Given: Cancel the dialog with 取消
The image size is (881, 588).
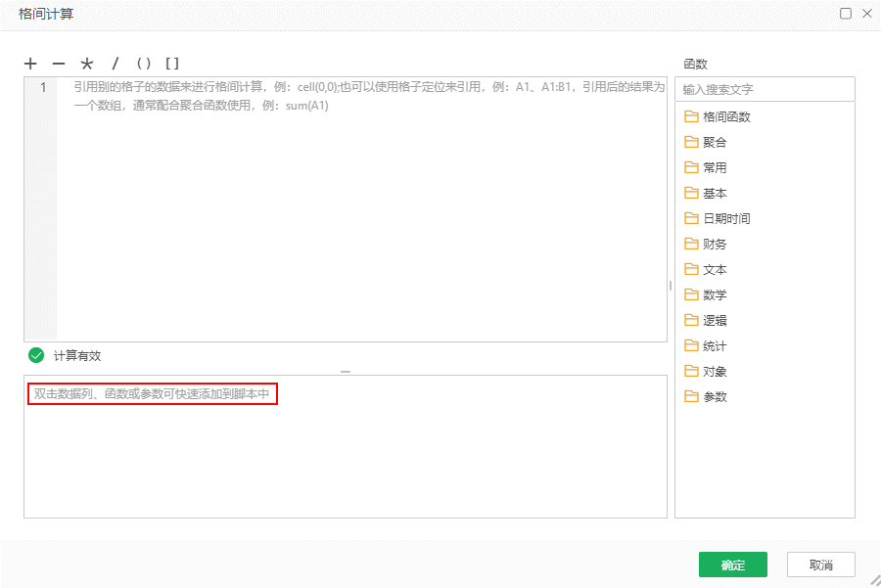Looking at the screenshot, I should (821, 565).
